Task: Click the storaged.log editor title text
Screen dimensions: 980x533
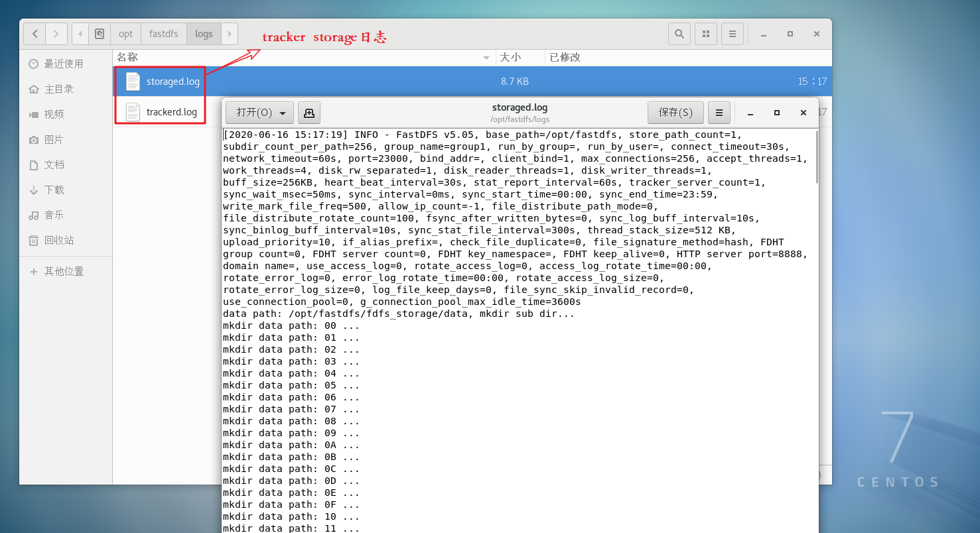Action: point(520,107)
